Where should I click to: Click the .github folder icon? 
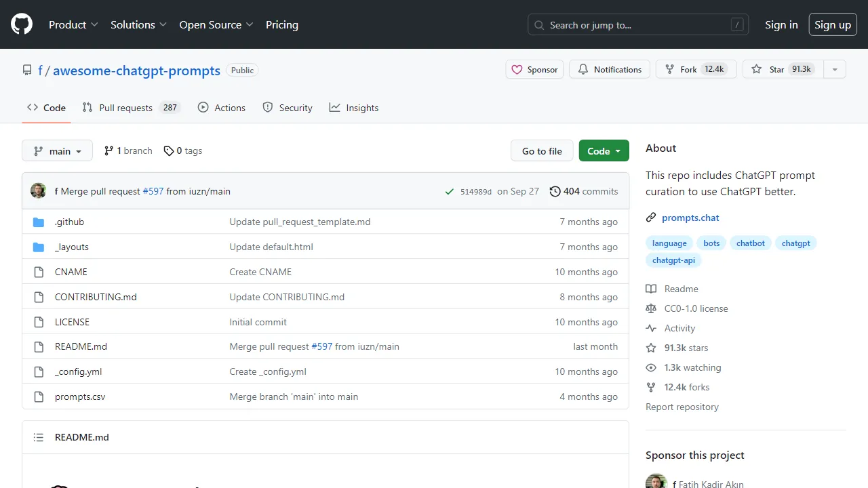click(x=39, y=222)
